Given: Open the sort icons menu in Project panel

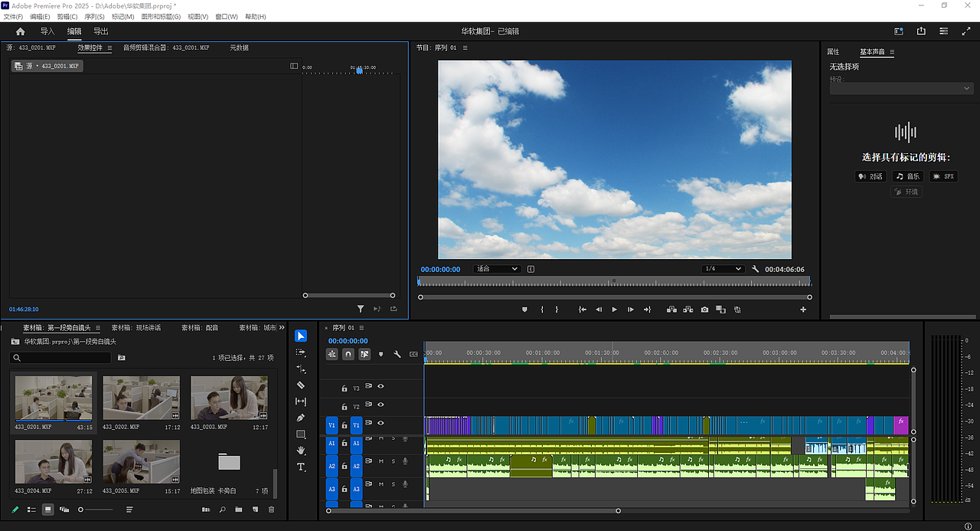Looking at the screenshot, I should tap(129, 510).
